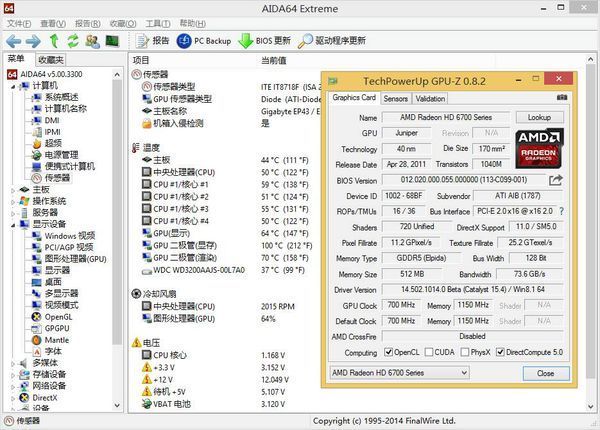Take GPU-Z screenshot with camera icon
The width and height of the screenshot is (600, 430).
point(562,98)
